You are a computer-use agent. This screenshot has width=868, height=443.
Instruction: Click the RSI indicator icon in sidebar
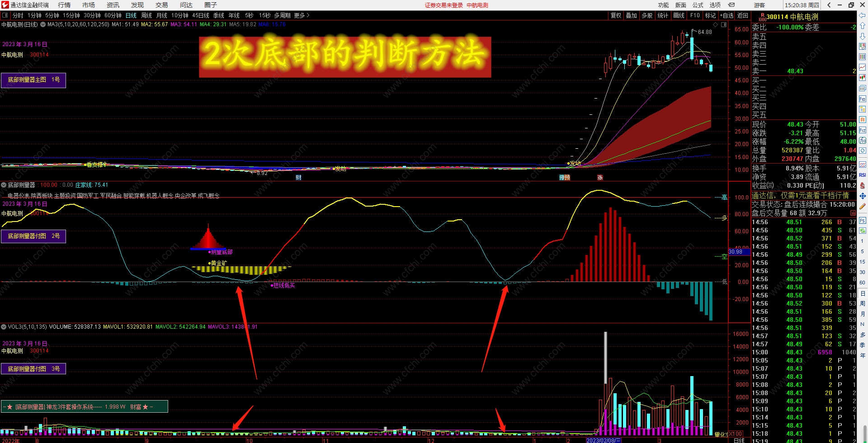(863, 175)
